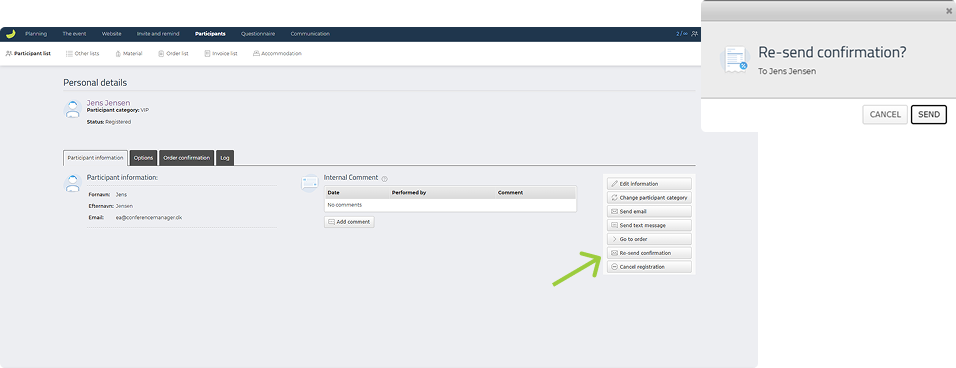
Task: Switch to the Options tab
Action: pyautogui.click(x=143, y=158)
